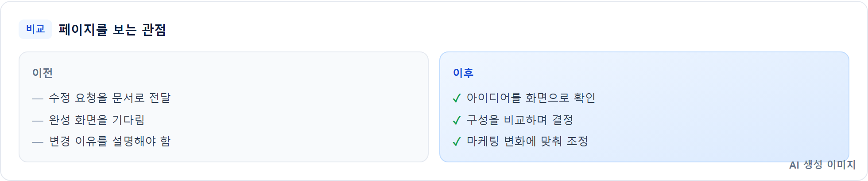Click the checkmark beside 마케팅 변화에 맞춰 조정

[x=457, y=142]
